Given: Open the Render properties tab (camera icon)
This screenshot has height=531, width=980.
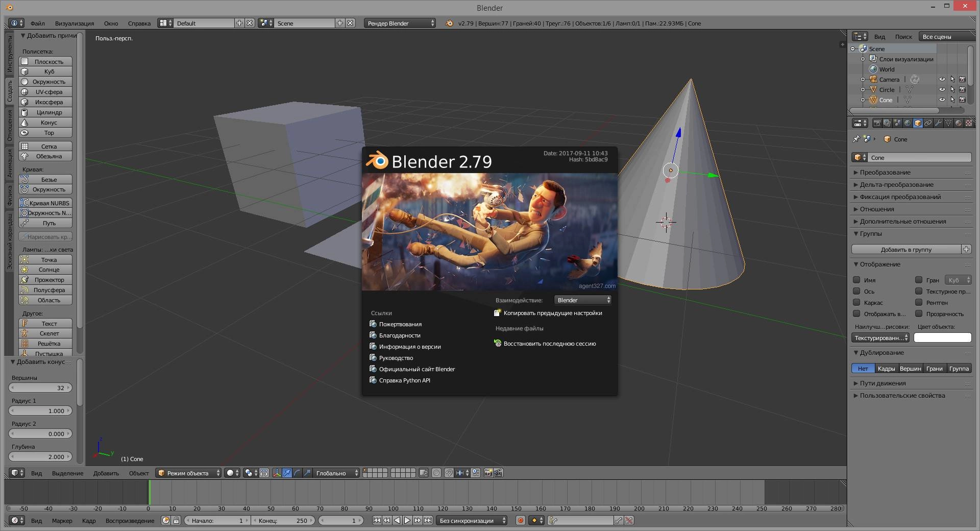Looking at the screenshot, I should [877, 123].
